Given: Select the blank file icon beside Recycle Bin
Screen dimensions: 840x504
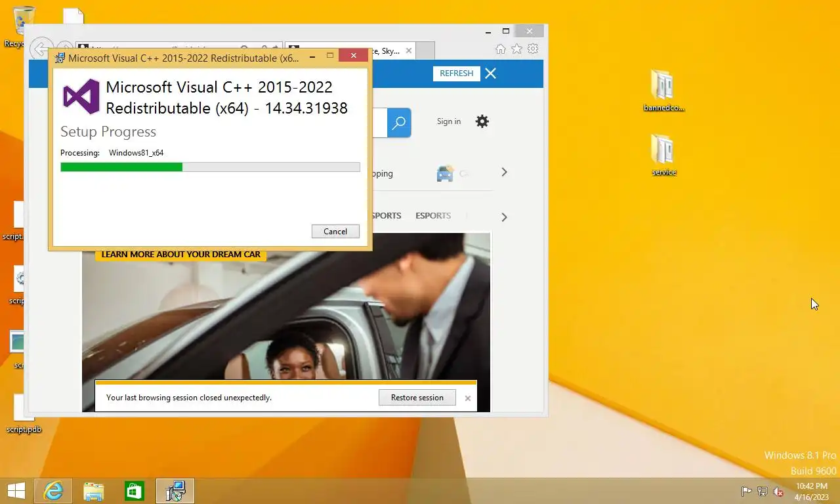Looking at the screenshot, I should pyautogui.click(x=73, y=16).
